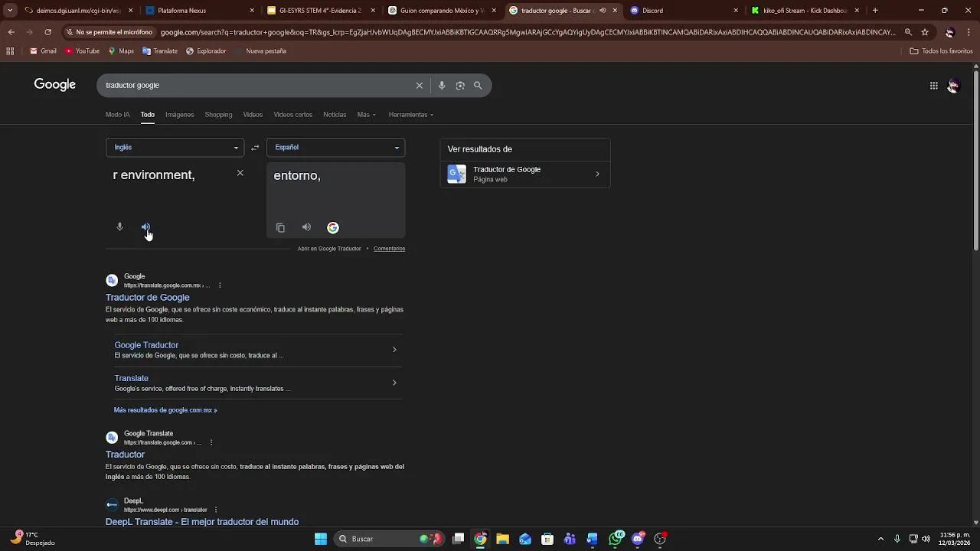Listen to the English source text
Image resolution: width=980 pixels, height=551 pixels.
click(145, 227)
